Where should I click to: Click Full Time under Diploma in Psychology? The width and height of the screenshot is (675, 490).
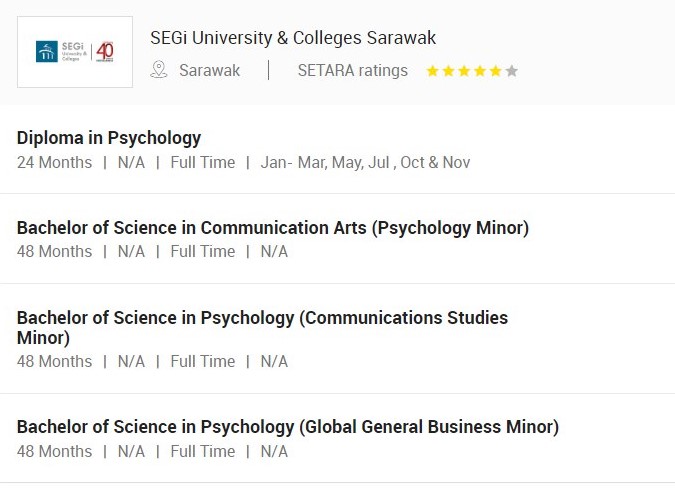click(203, 163)
